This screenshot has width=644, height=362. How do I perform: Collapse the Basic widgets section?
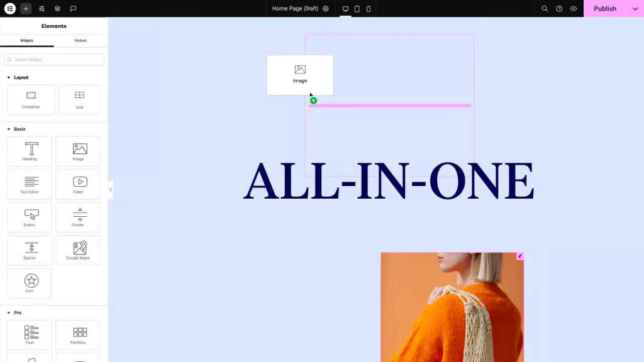pos(9,129)
